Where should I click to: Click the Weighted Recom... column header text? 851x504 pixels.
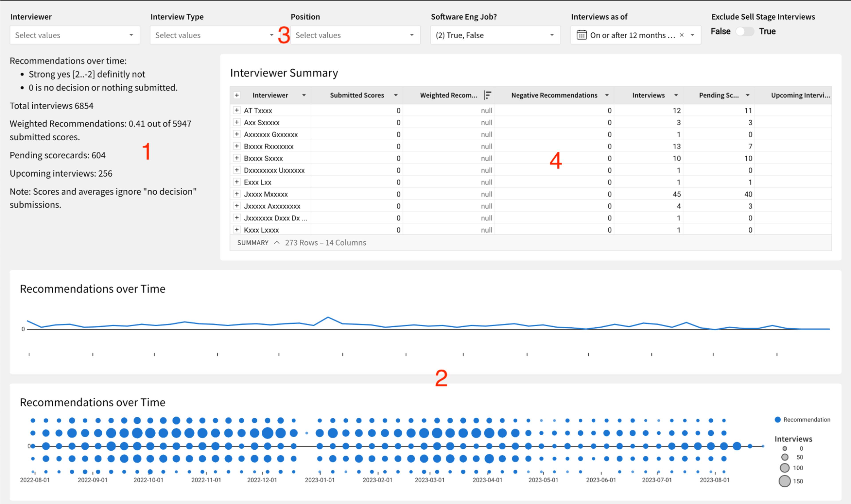click(x=449, y=95)
